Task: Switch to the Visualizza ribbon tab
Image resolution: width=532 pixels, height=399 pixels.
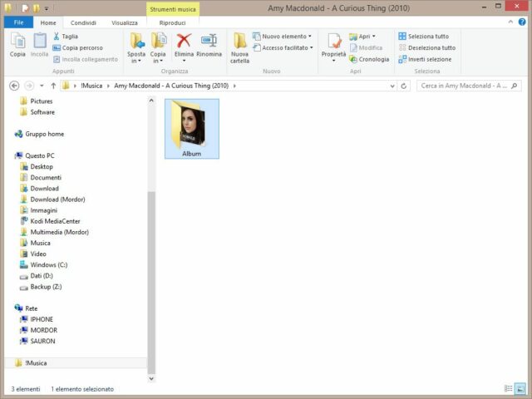Action: pos(125,22)
